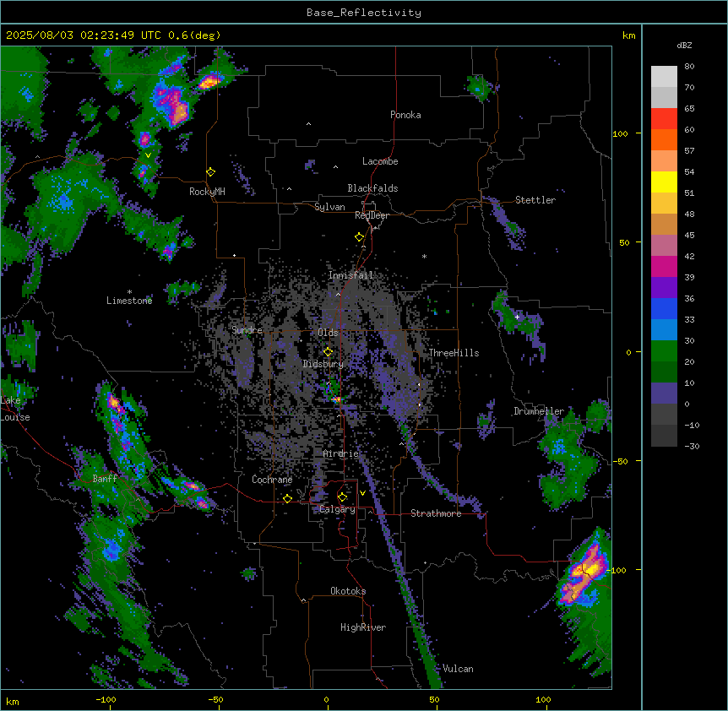Click the ThreeHills label
The width and height of the screenshot is (728, 711).
(x=454, y=353)
